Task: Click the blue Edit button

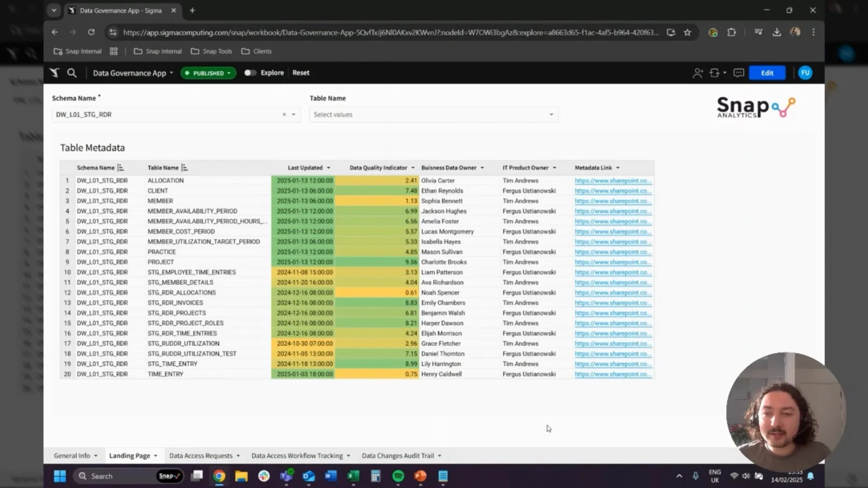Action: (767, 73)
